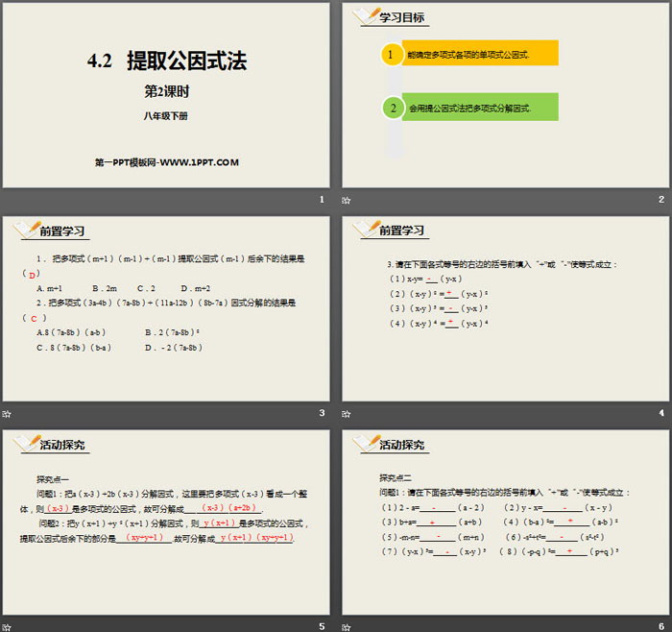Image resolution: width=672 pixels, height=632 pixels.
Task: Click the animation star icon under slide 3
Action: coord(7,413)
